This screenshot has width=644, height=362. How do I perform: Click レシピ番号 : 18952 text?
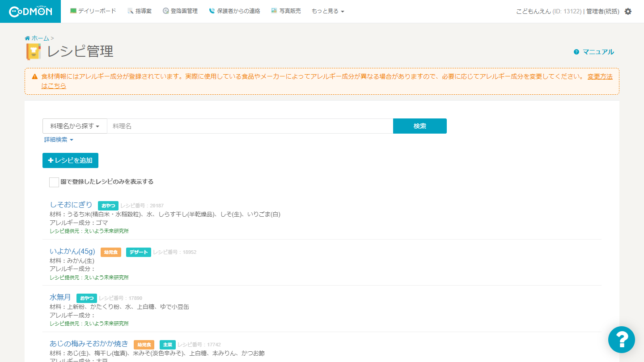tap(174, 252)
